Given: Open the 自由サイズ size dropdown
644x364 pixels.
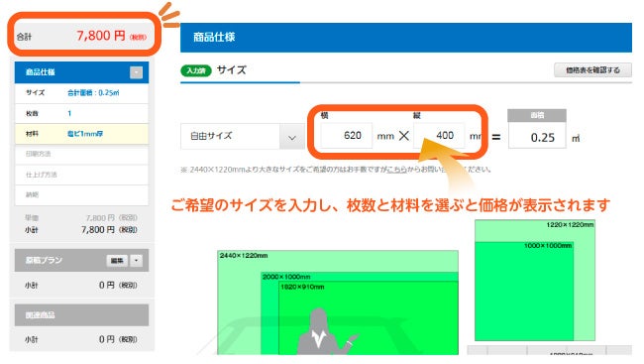Looking at the screenshot, I should tap(243, 136).
